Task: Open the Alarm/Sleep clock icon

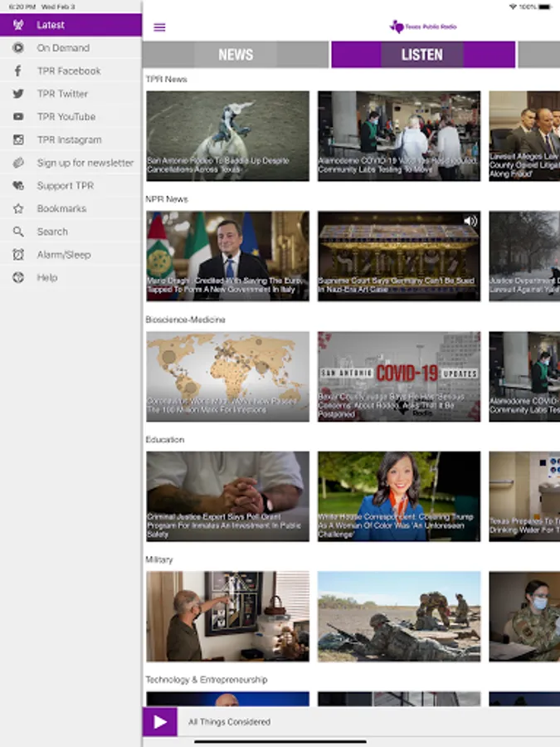Action: [18, 255]
